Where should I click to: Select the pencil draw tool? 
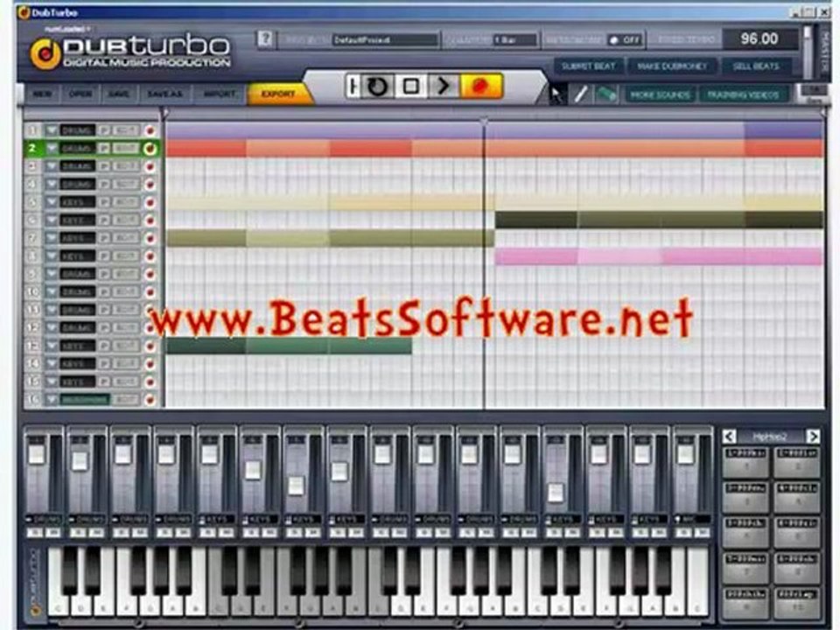(581, 94)
